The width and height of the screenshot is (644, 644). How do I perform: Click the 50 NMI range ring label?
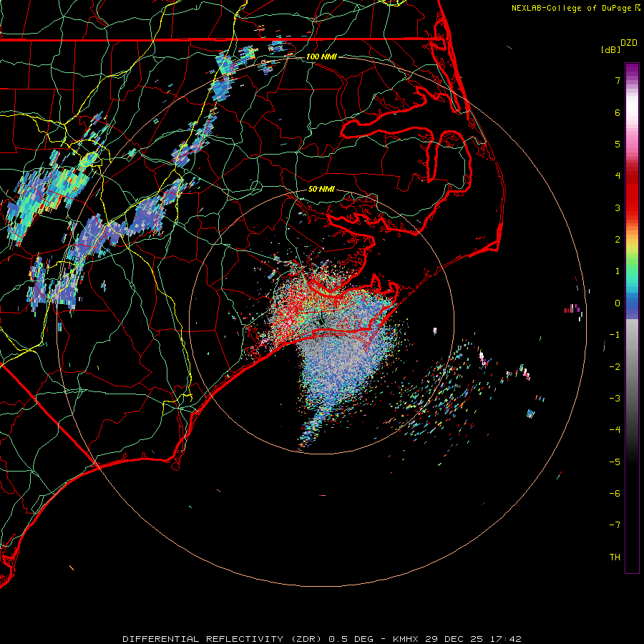tap(321, 189)
